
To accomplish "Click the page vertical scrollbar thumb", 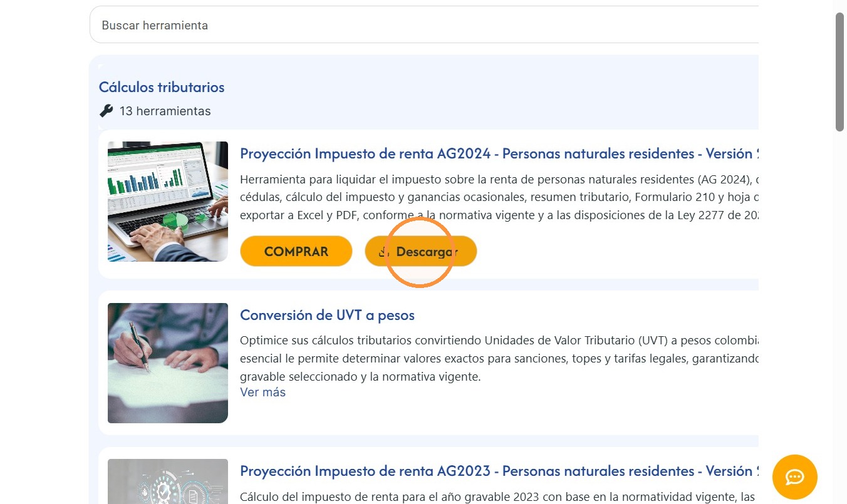I will point(840,71).
